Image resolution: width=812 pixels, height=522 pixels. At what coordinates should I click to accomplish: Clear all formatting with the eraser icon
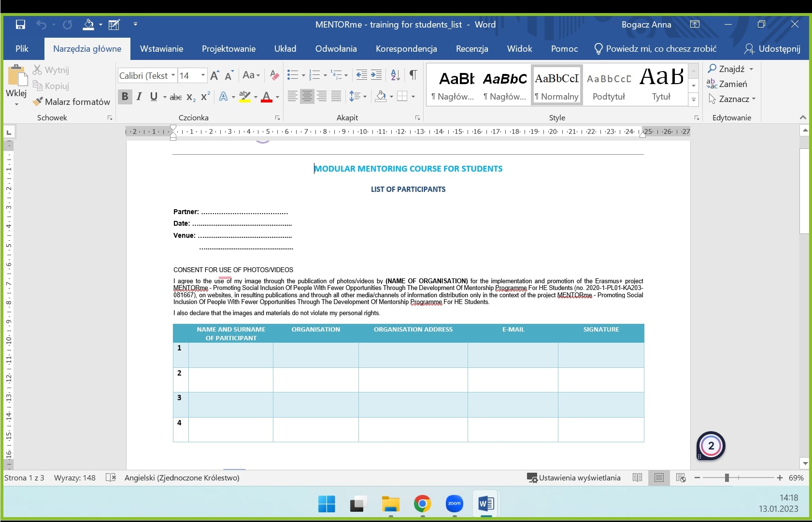[274, 75]
